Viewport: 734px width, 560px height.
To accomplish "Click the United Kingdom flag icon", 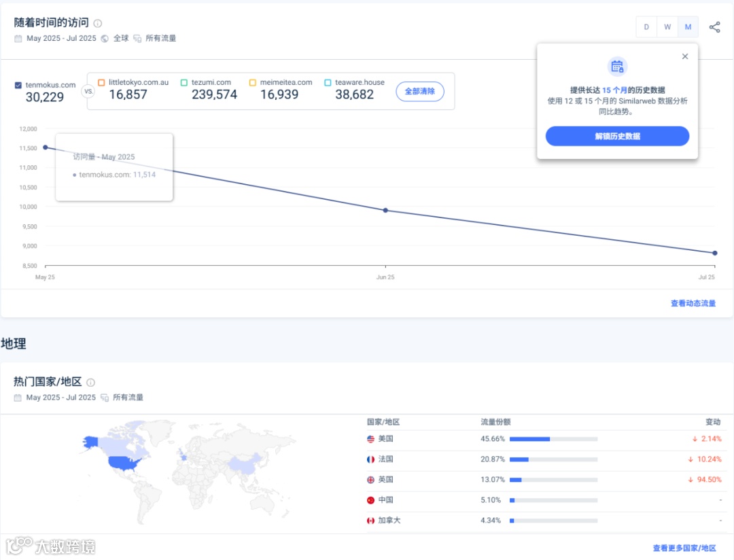I will pyautogui.click(x=370, y=480).
